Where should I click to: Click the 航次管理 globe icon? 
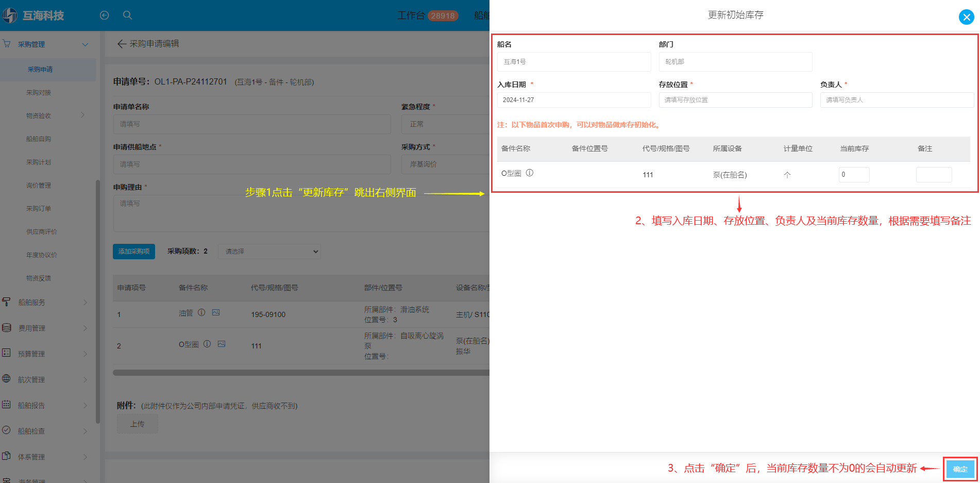tap(6, 379)
